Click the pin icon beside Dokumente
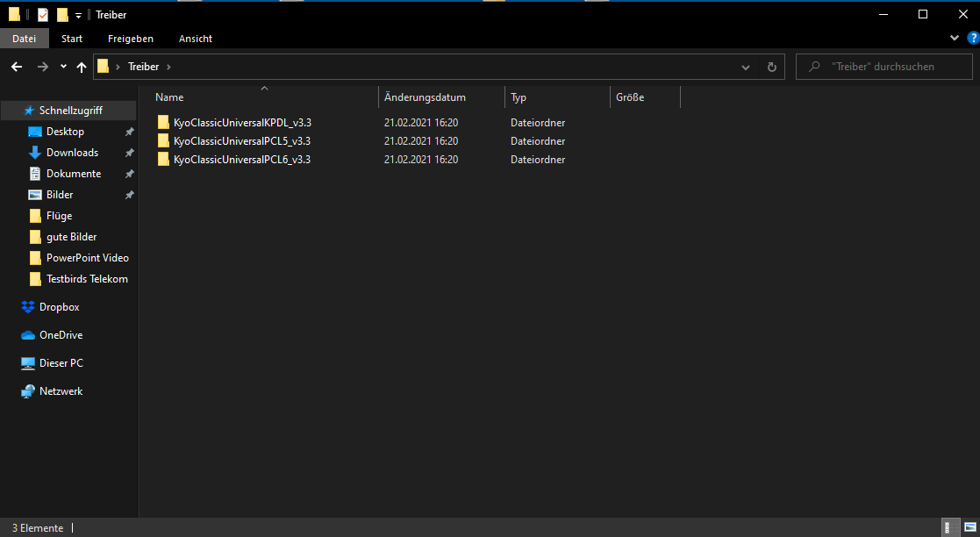This screenshot has height=537, width=980. tap(129, 175)
